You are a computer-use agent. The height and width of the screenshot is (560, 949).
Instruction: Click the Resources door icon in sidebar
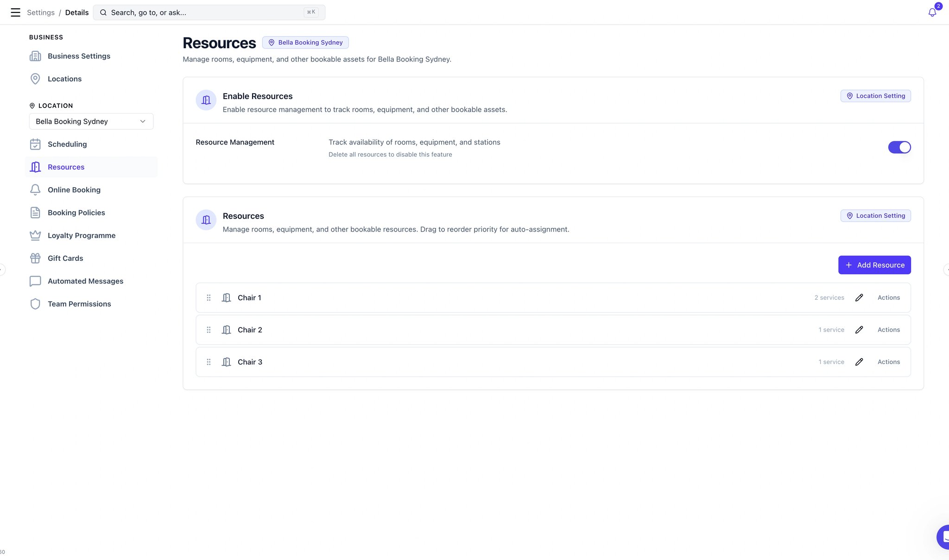coord(35,167)
